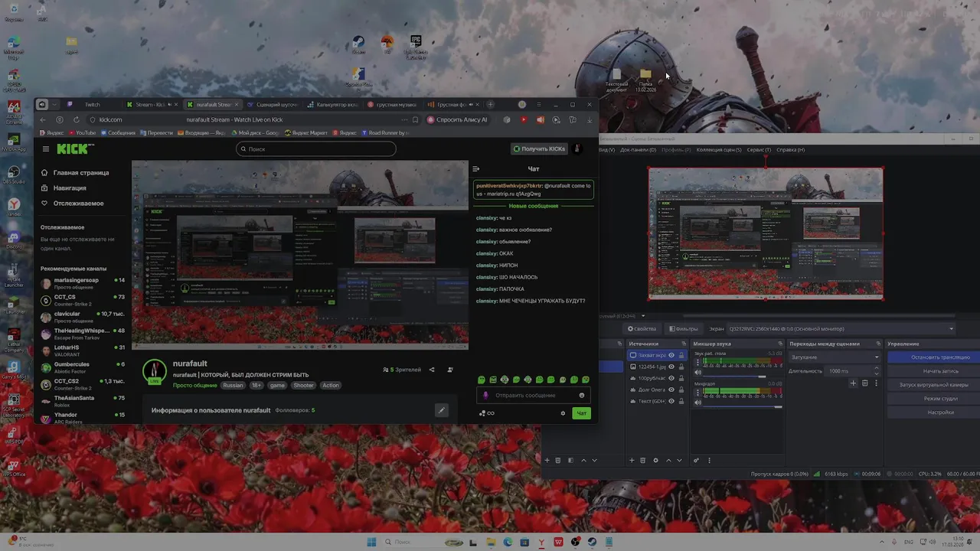Click Отправить сообщение chat input
This screenshot has width=980, height=551.
(x=532, y=395)
